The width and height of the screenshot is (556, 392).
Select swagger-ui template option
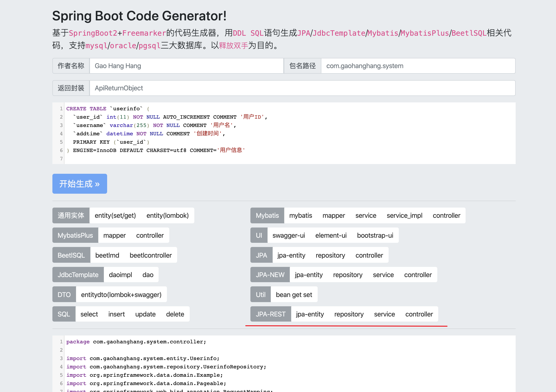pos(288,235)
